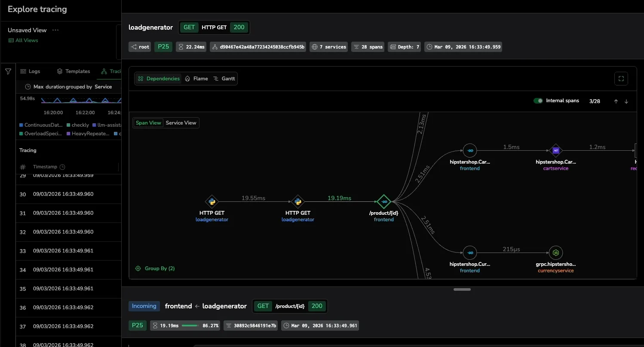Toggle the OverloadSpeci... legend entry
The image size is (644, 347).
[x=41, y=134]
